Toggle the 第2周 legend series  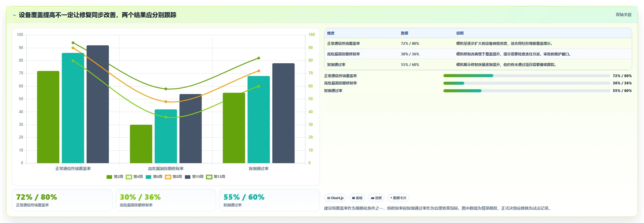pyautogui.click(x=115, y=177)
